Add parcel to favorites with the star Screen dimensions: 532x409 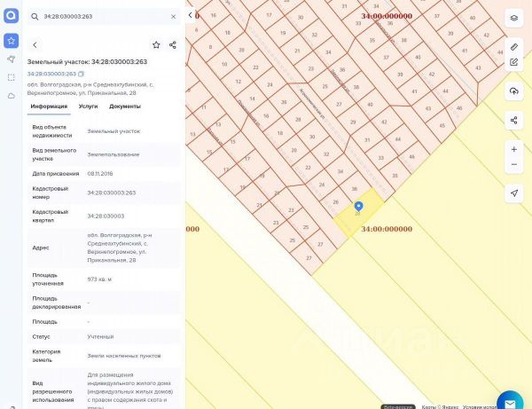(x=156, y=44)
